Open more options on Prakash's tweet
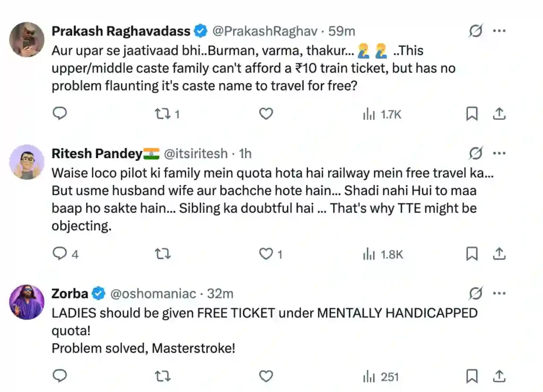 coord(499,31)
